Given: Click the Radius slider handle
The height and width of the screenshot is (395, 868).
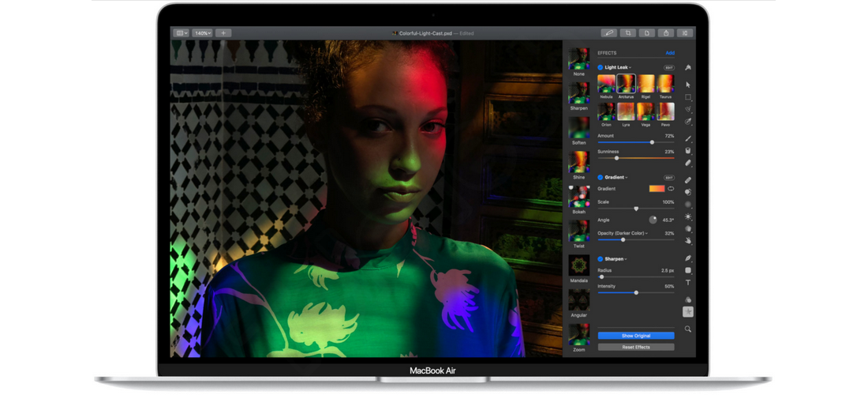Looking at the screenshot, I should point(602,276).
